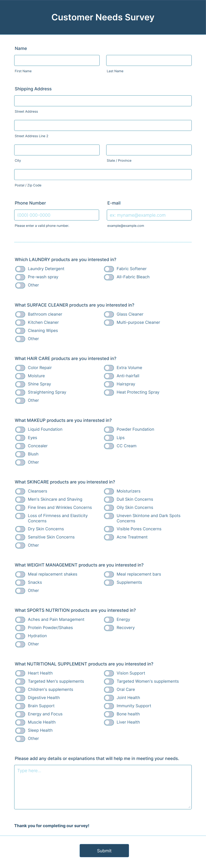Toggle Acne Treatment under skincare

click(x=109, y=537)
